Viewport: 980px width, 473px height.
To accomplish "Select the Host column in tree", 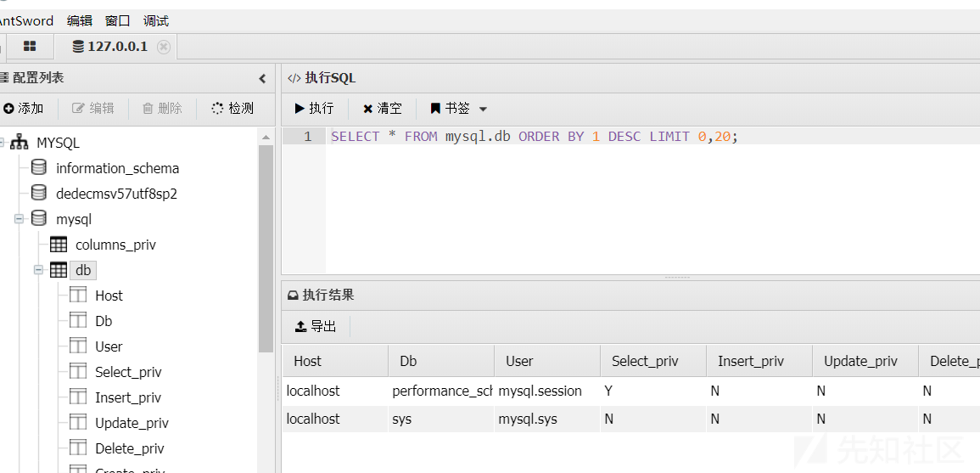I will (x=109, y=296).
